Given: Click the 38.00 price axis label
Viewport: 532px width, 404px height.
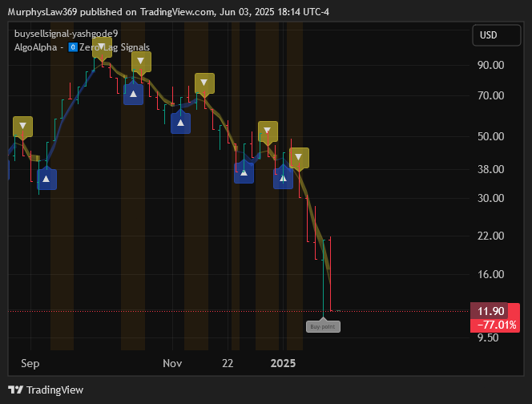Looking at the screenshot, I should pos(490,169).
